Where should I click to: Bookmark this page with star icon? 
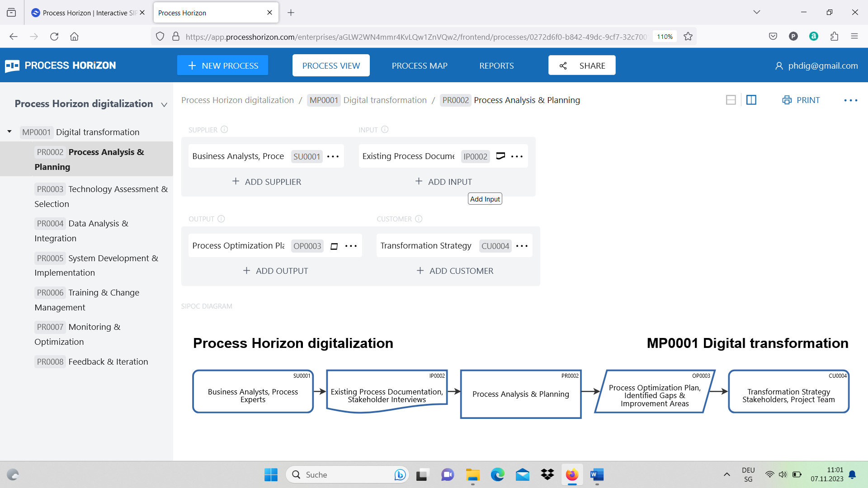pyautogui.click(x=688, y=37)
